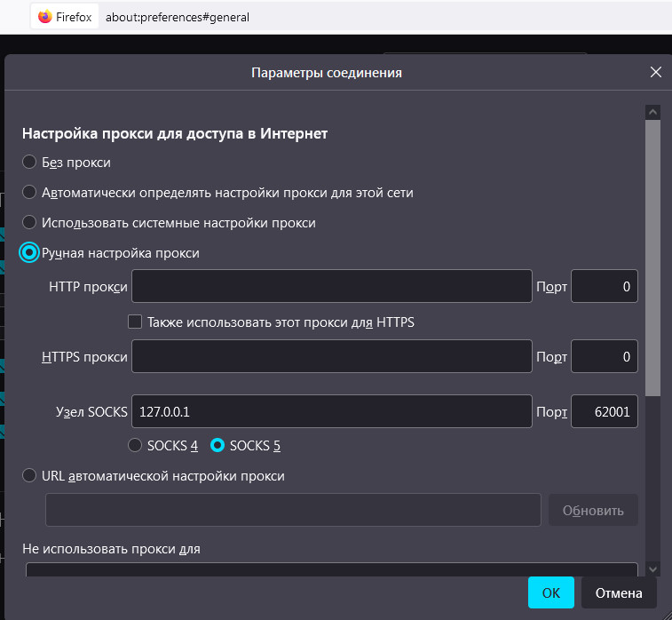Select 'Ручная настройка прокси' radio button
672x620 pixels.
(29, 253)
